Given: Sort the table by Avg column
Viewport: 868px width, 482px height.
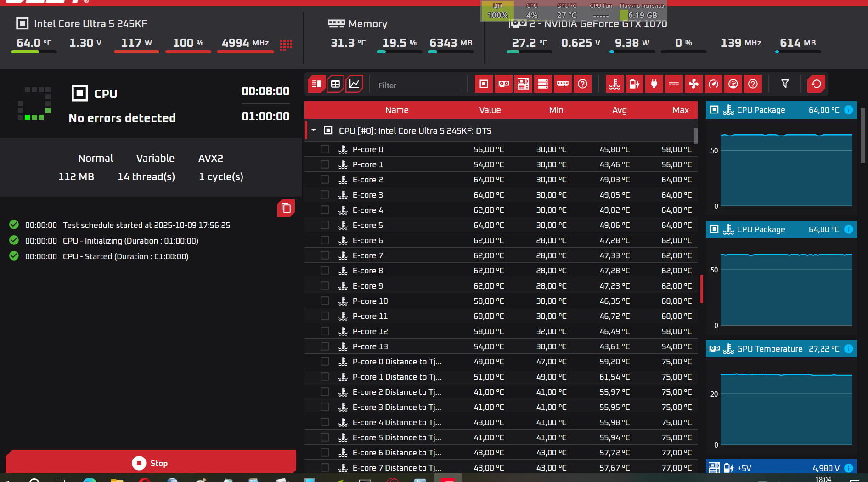Looking at the screenshot, I should tap(619, 110).
